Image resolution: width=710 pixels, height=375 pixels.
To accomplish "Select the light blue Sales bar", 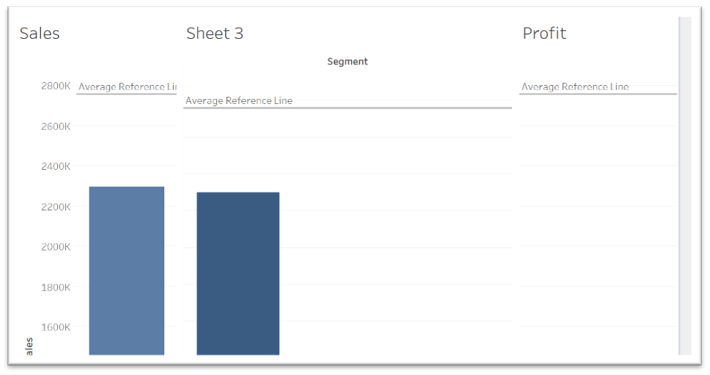I will (x=126, y=270).
